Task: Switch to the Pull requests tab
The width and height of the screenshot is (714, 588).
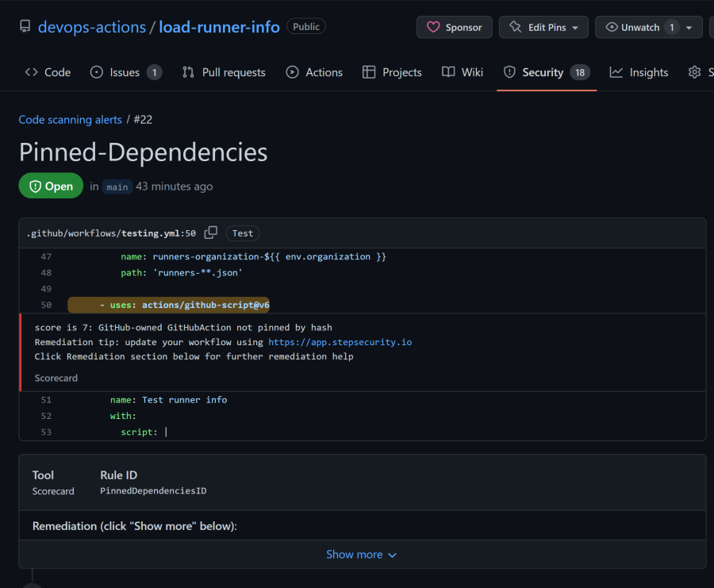Action: point(224,72)
